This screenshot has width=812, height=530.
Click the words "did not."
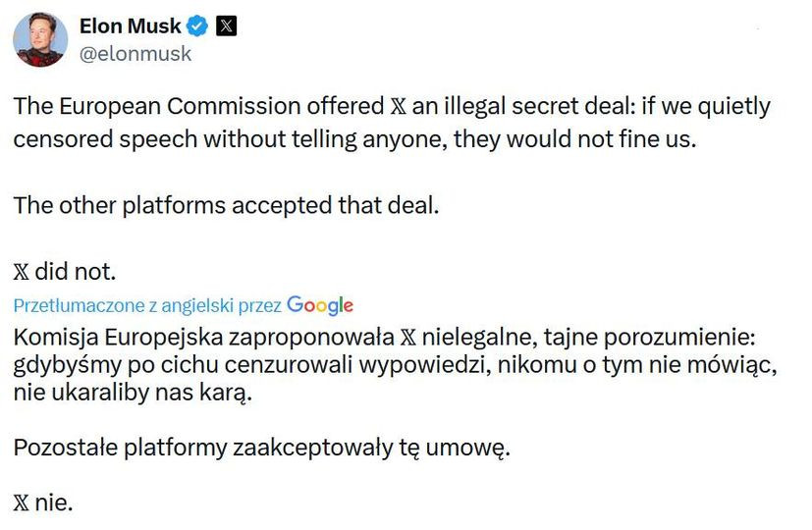pyautogui.click(x=75, y=272)
